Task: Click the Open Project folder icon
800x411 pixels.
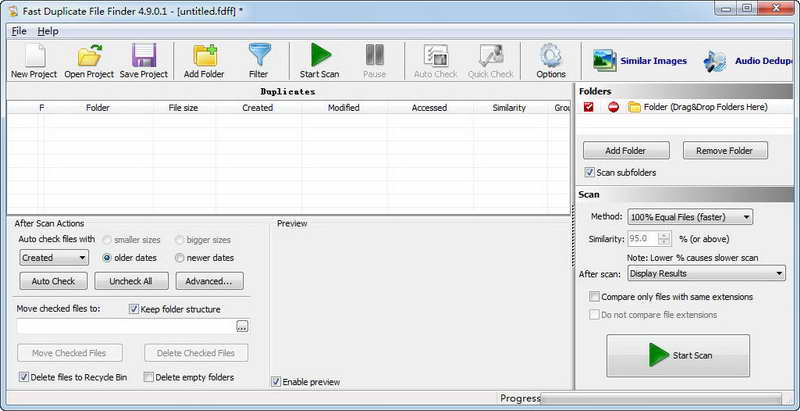Action: point(90,55)
